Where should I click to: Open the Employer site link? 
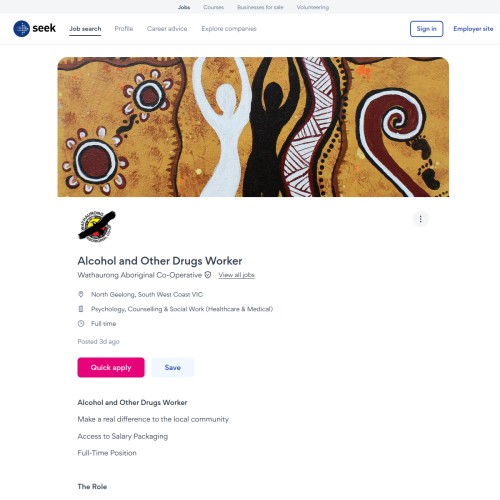473,29
